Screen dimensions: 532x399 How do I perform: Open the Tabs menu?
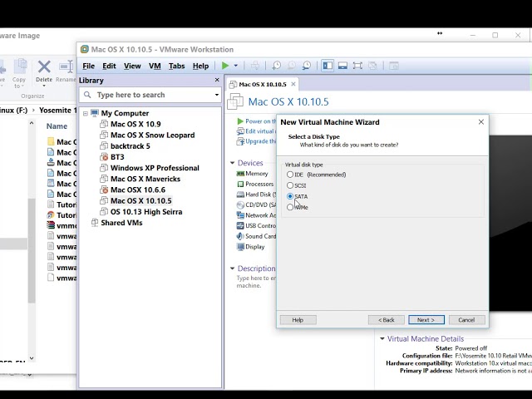[177, 66]
